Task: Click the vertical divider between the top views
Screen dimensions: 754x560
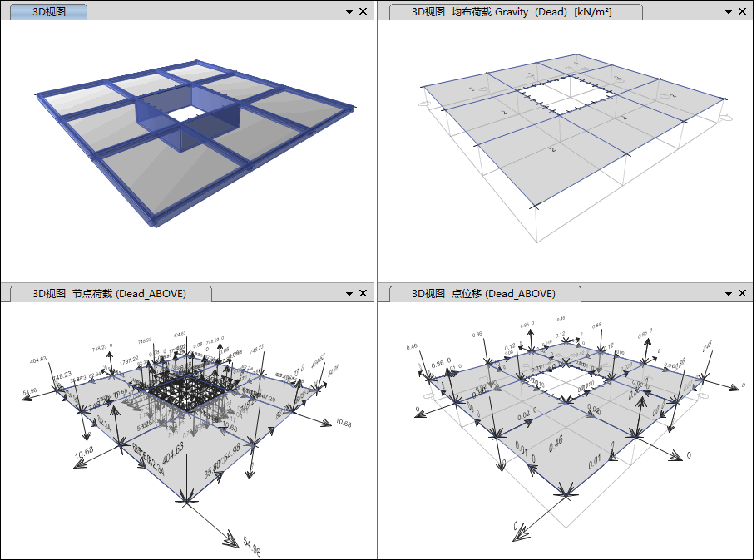Action: pos(377,141)
